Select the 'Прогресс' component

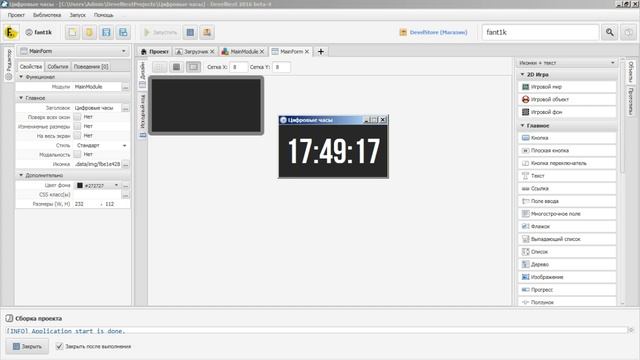point(567,290)
